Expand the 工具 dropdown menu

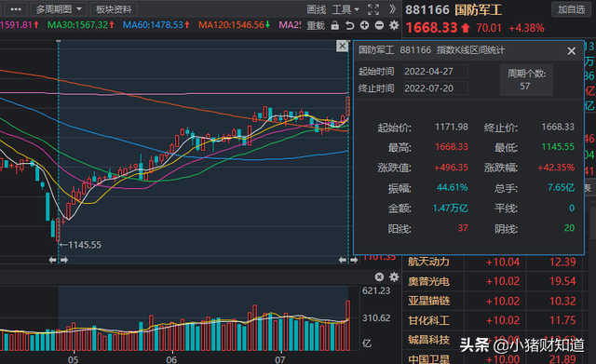coord(345,9)
